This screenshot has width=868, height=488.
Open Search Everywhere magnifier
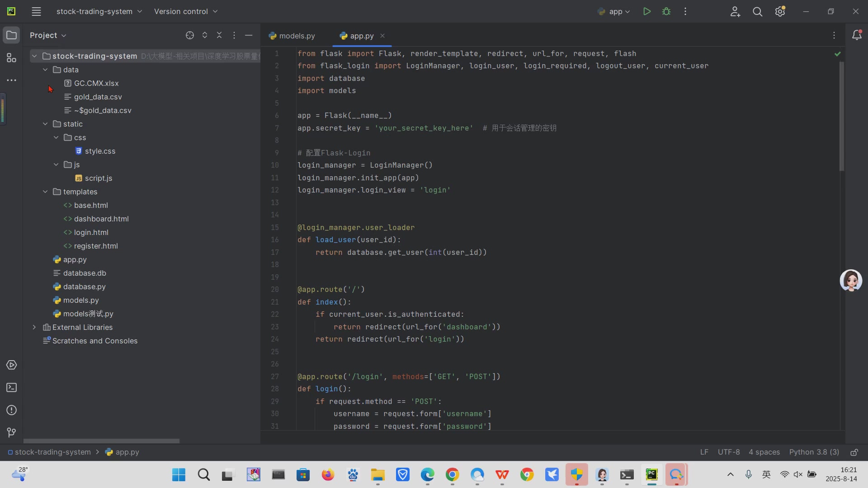pos(757,12)
